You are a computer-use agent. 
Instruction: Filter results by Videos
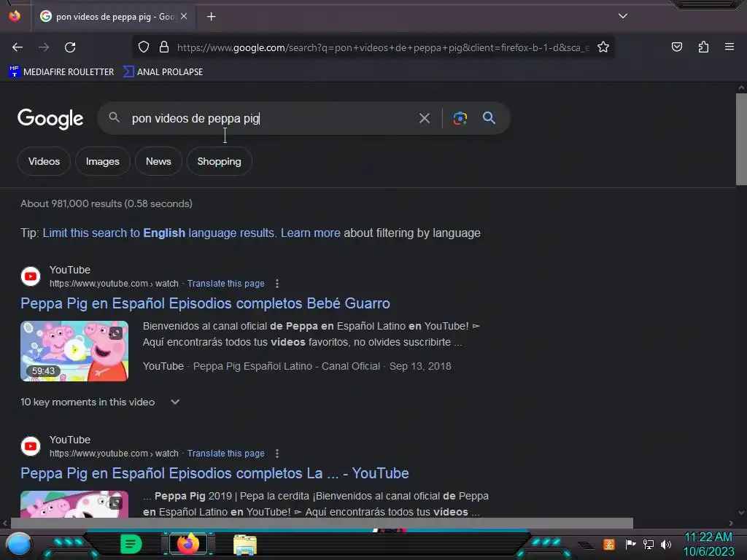(44, 161)
